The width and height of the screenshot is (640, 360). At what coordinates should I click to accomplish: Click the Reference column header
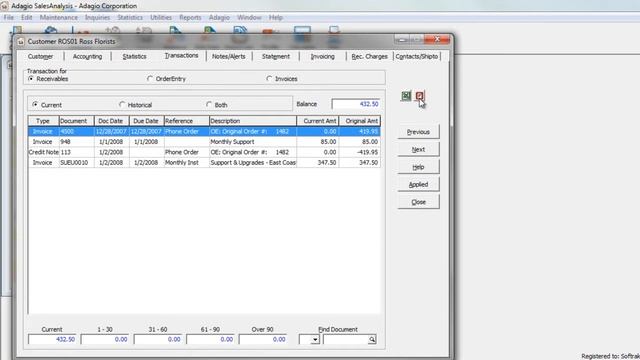[187, 121]
